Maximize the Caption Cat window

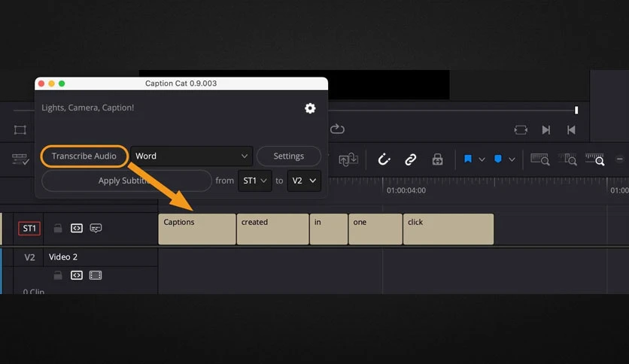(62, 83)
